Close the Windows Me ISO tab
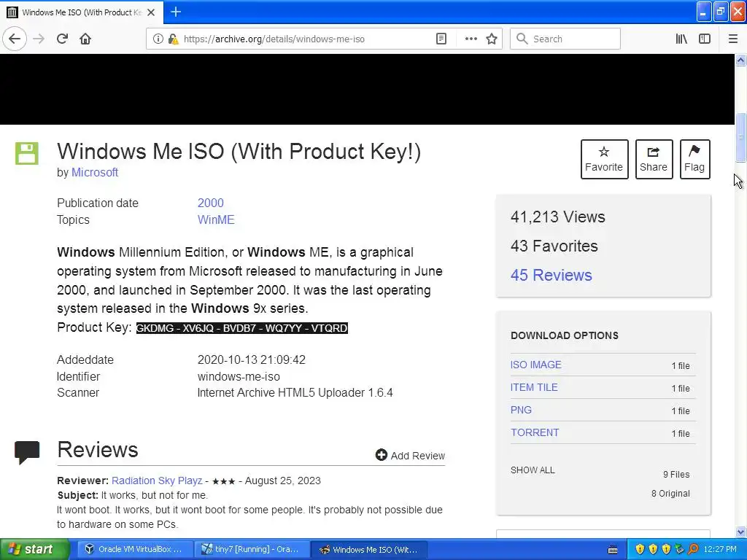 [151, 12]
